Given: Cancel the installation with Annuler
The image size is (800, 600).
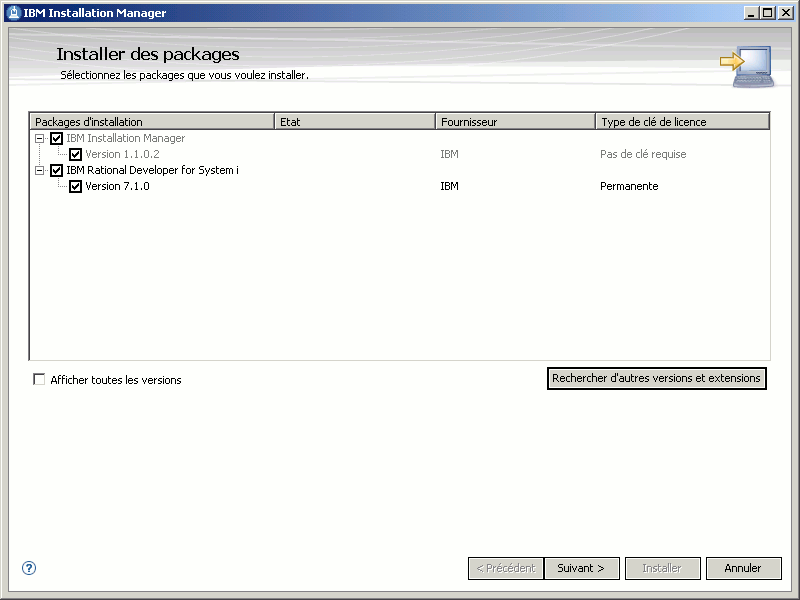Looking at the screenshot, I should pyautogui.click(x=744, y=568).
